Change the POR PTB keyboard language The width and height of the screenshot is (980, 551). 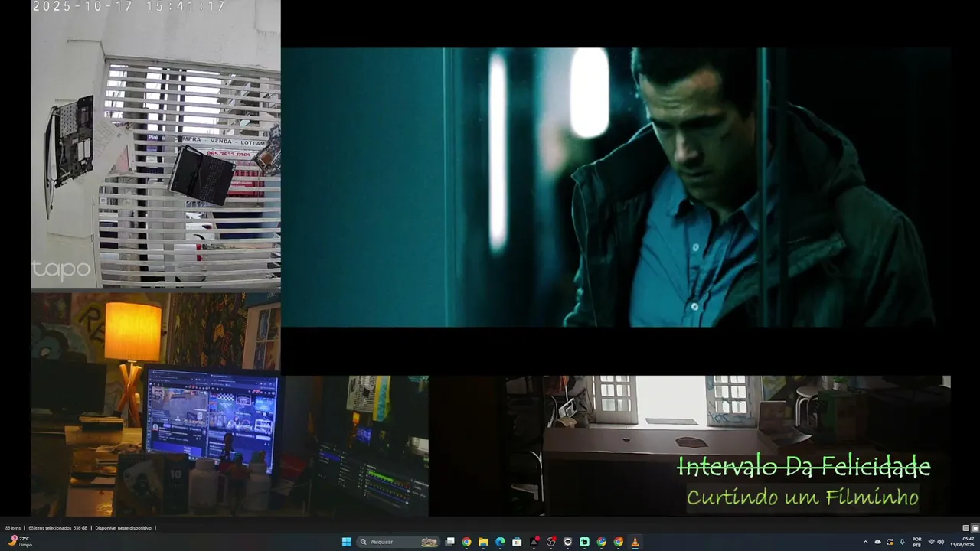917,542
